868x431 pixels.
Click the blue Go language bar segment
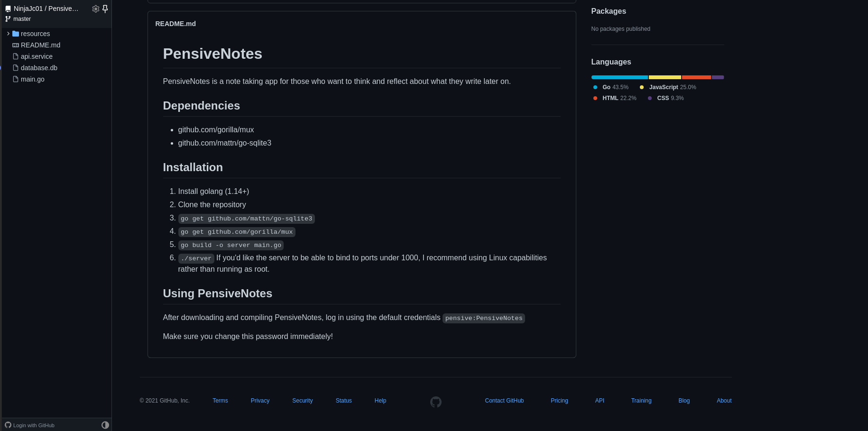[x=619, y=77]
